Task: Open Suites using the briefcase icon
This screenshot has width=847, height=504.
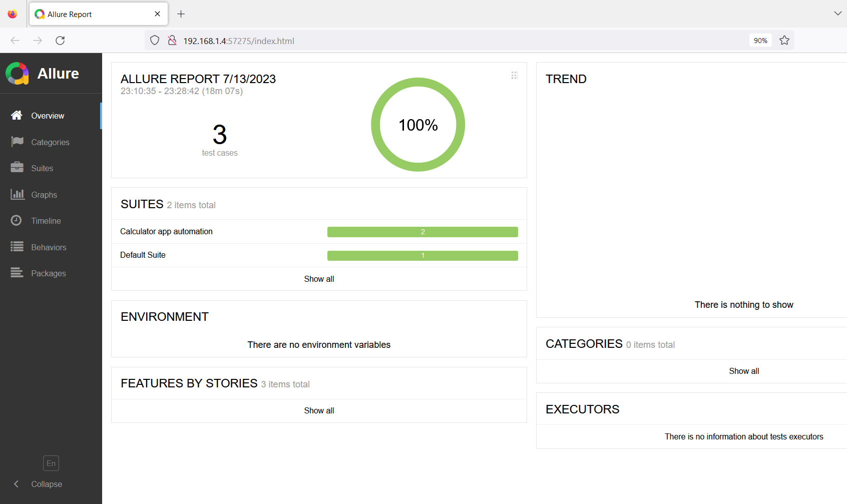Action: [x=17, y=168]
